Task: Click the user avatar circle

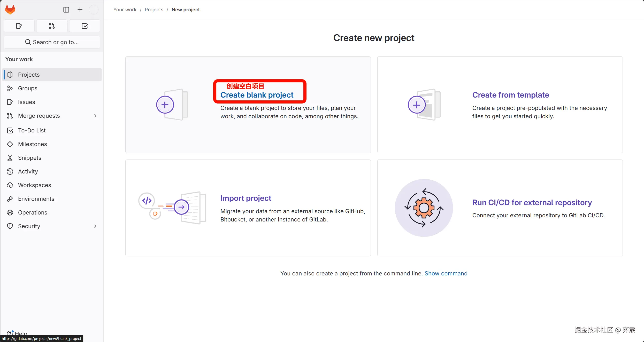Action: pyautogui.click(x=93, y=10)
